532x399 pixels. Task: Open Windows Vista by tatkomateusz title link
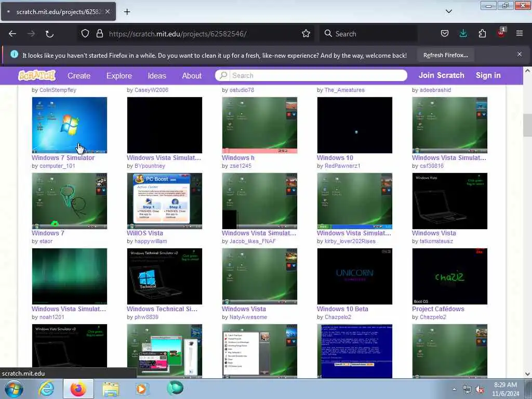click(434, 233)
